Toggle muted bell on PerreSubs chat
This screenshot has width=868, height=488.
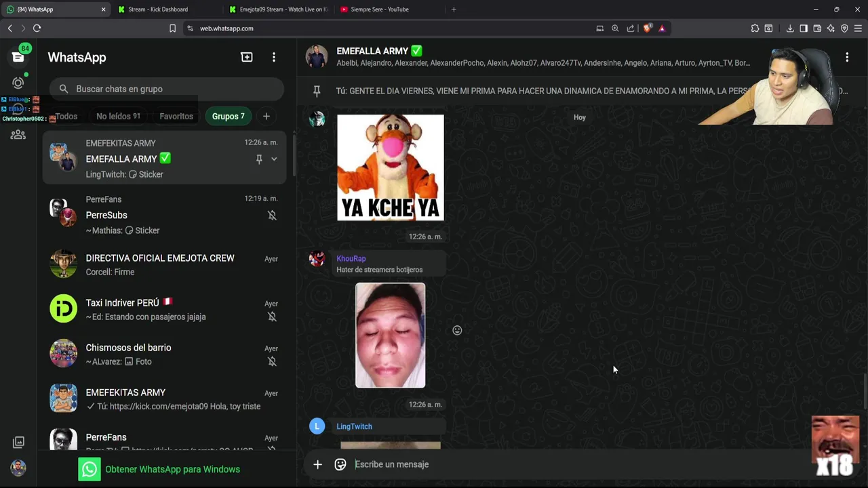[x=272, y=216]
